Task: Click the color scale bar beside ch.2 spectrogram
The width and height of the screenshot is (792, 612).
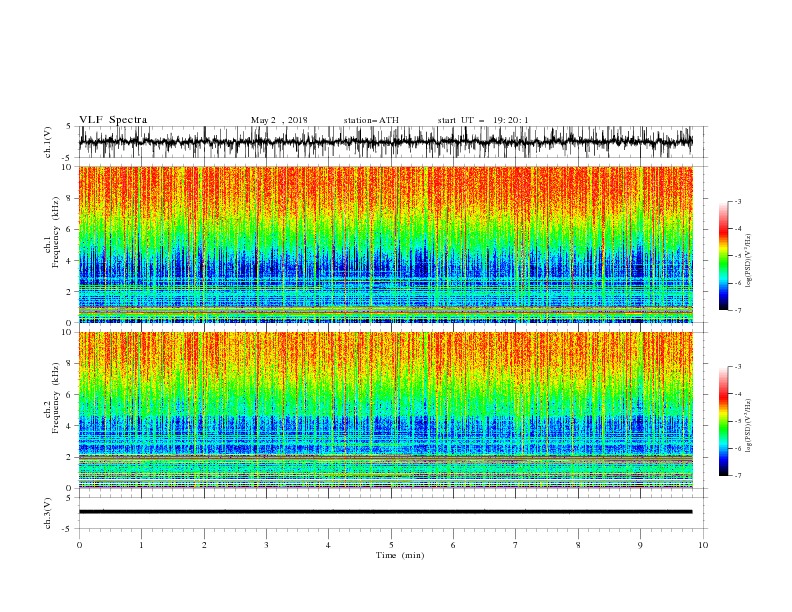Action: [724, 421]
